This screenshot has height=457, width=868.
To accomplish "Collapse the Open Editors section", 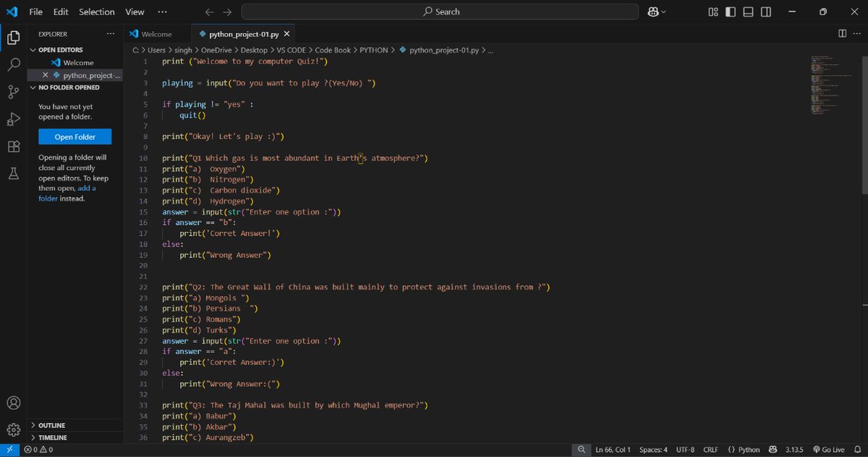I will click(x=75, y=50).
